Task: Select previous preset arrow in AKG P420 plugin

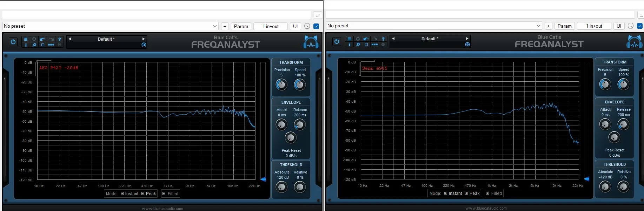Action: (70, 39)
